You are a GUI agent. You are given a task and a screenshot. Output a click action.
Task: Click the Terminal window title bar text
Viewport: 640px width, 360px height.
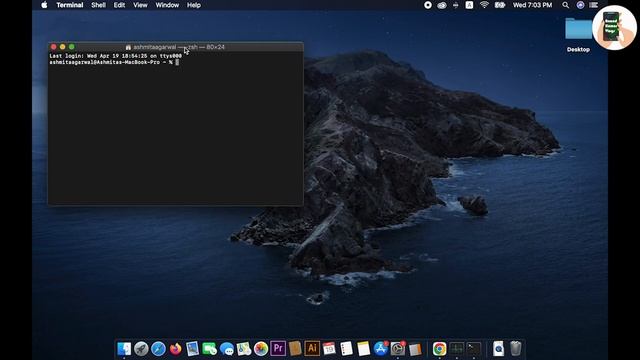pyautogui.click(x=179, y=47)
